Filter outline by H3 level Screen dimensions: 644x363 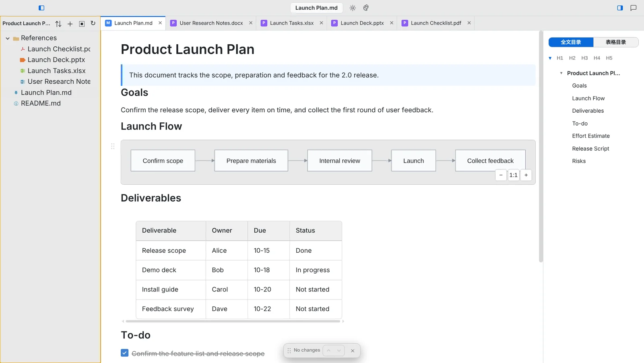pyautogui.click(x=584, y=58)
